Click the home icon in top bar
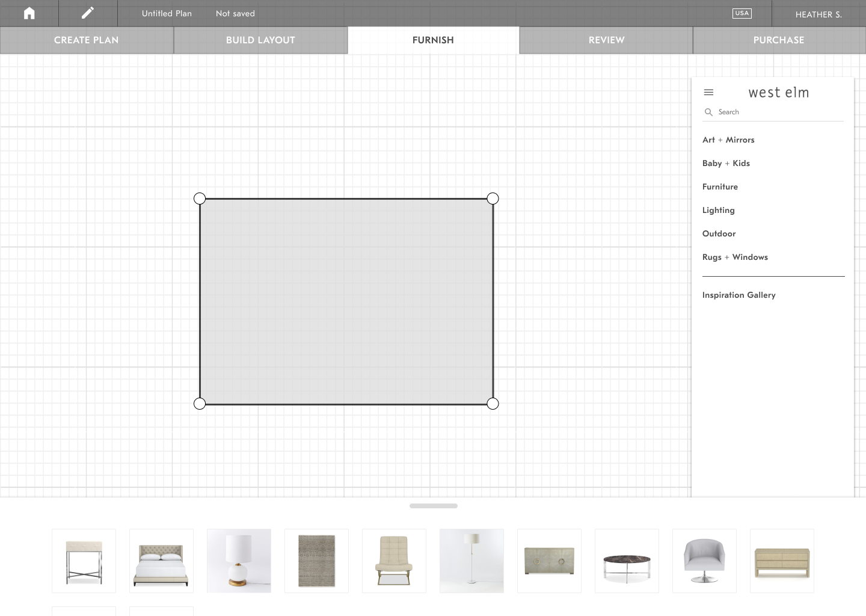 [29, 13]
